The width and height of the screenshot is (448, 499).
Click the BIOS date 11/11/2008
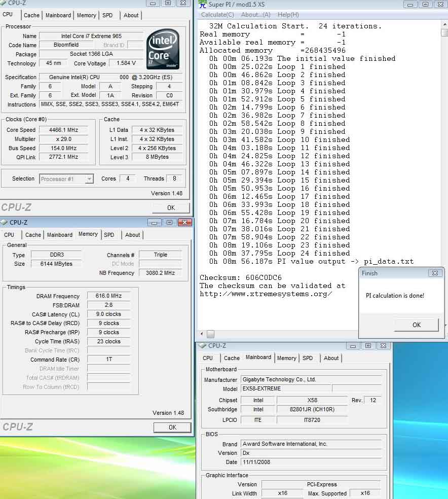tap(311, 462)
